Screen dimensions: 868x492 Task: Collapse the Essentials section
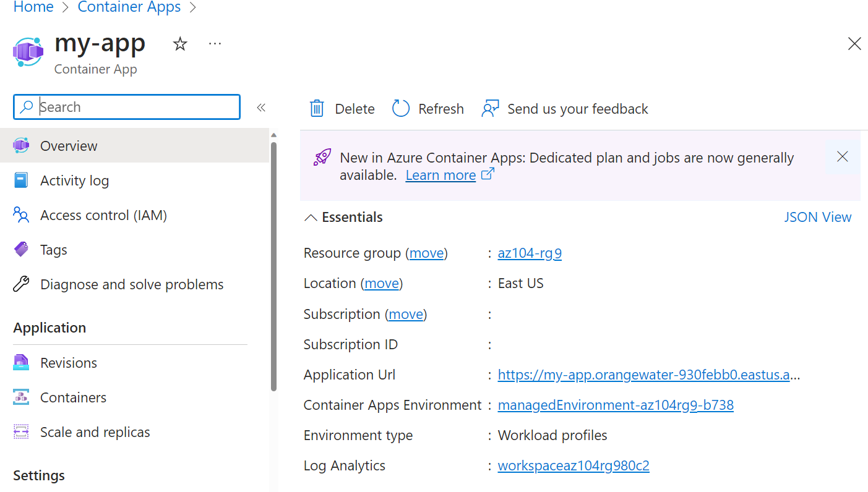tap(311, 217)
